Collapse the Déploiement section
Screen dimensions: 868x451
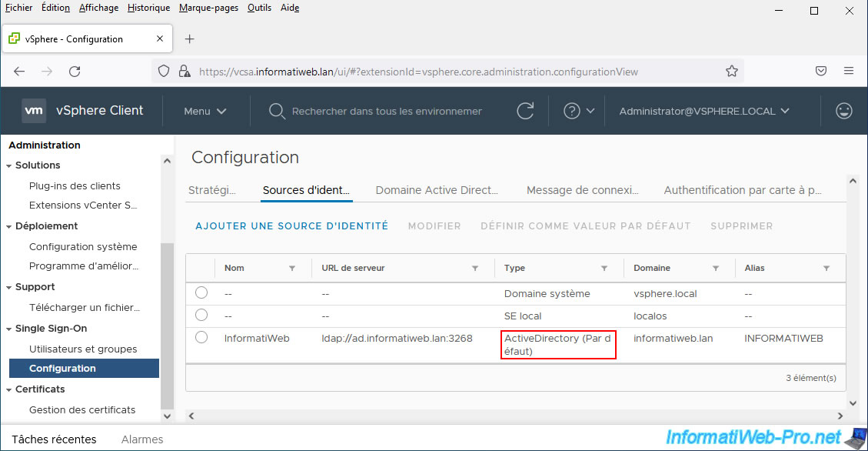(x=9, y=226)
